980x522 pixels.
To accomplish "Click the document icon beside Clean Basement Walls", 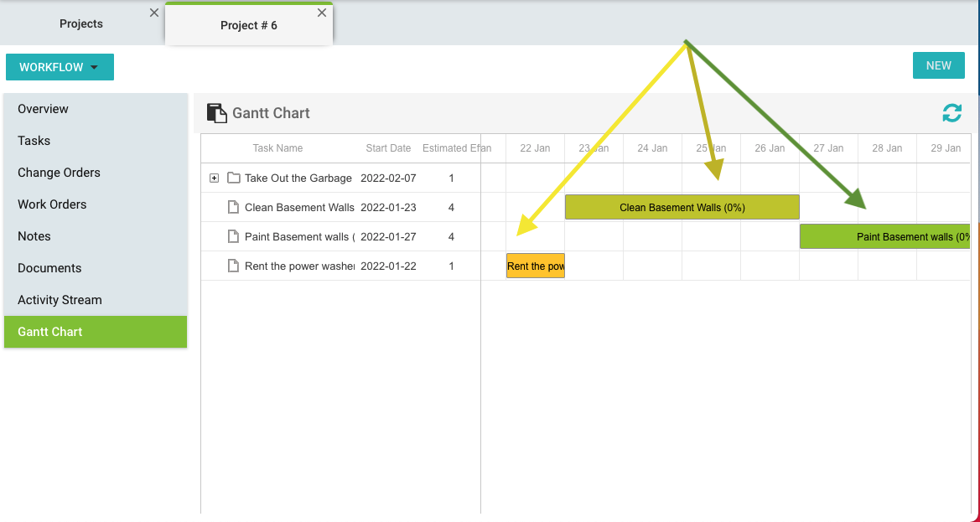I will tap(234, 207).
